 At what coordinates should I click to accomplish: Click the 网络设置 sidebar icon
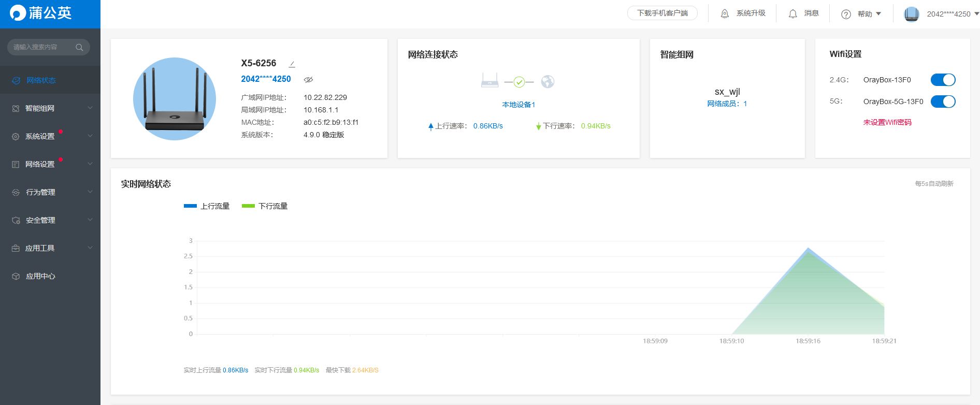pos(16,164)
